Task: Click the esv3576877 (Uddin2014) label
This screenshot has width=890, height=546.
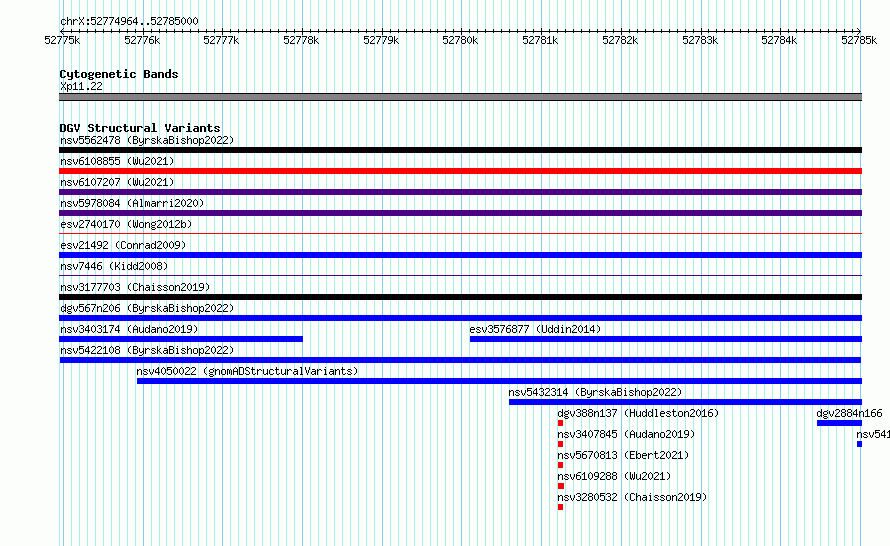Action: coord(535,329)
